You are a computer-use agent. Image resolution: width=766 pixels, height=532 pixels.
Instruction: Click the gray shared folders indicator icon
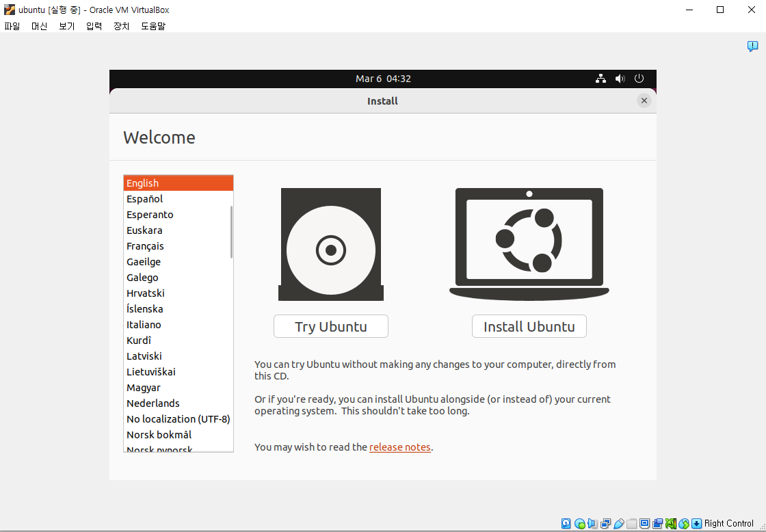(x=632, y=524)
